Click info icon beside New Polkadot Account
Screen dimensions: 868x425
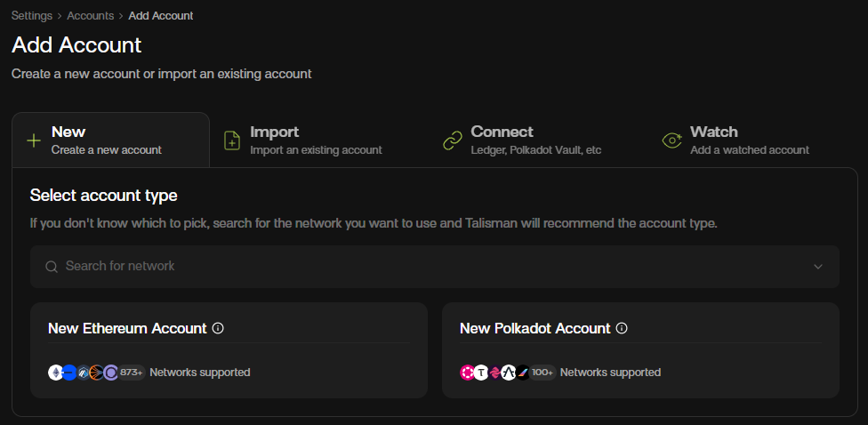622,328
